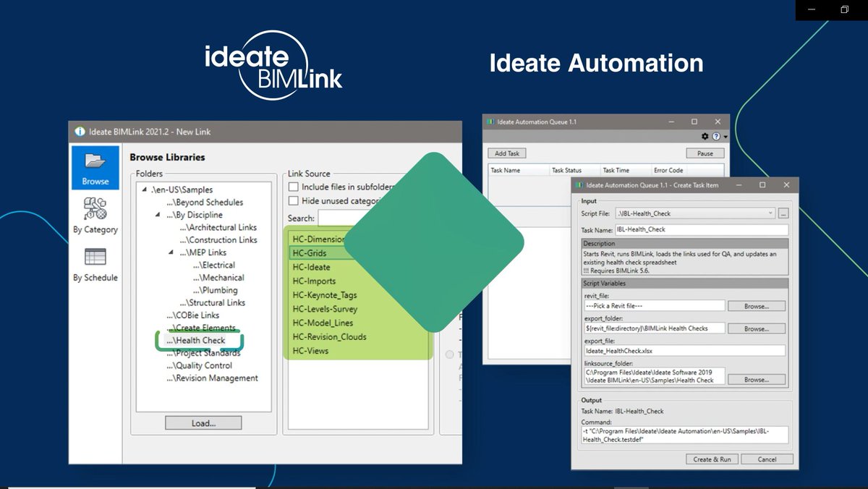Collapse the MEP Links folder node
The height and width of the screenshot is (489, 868).
pos(171,252)
